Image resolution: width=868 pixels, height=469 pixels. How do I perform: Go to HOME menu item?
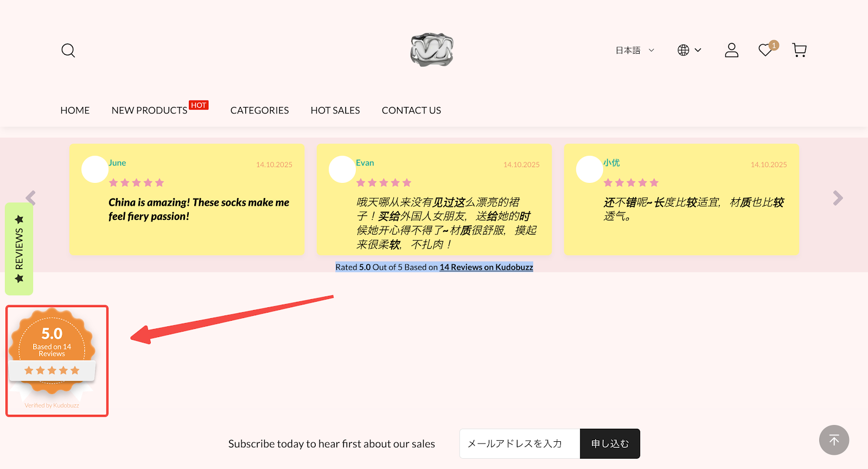click(75, 110)
